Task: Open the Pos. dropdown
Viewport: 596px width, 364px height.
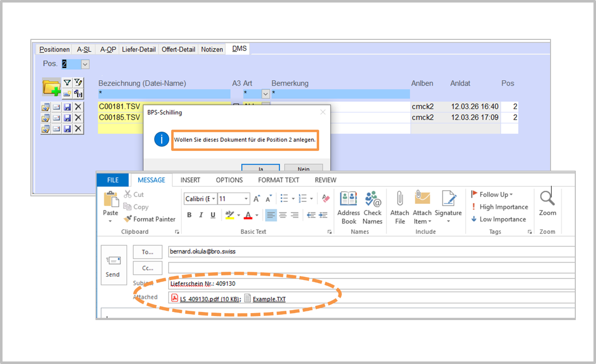Action: [x=85, y=64]
